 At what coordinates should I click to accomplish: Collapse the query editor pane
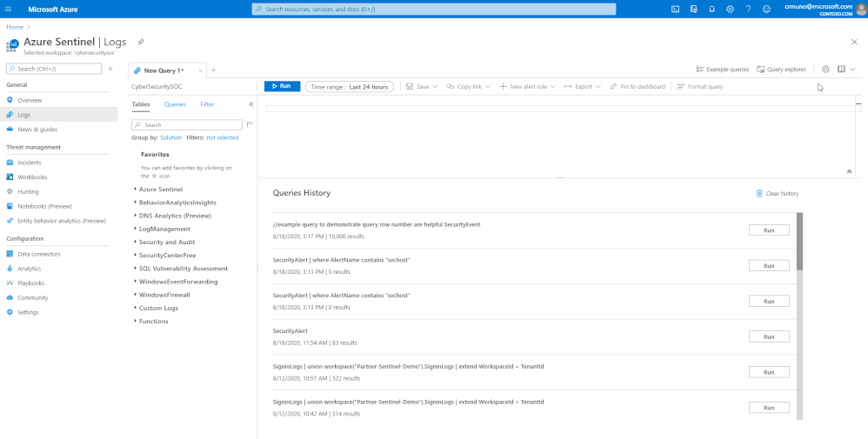tap(849, 171)
